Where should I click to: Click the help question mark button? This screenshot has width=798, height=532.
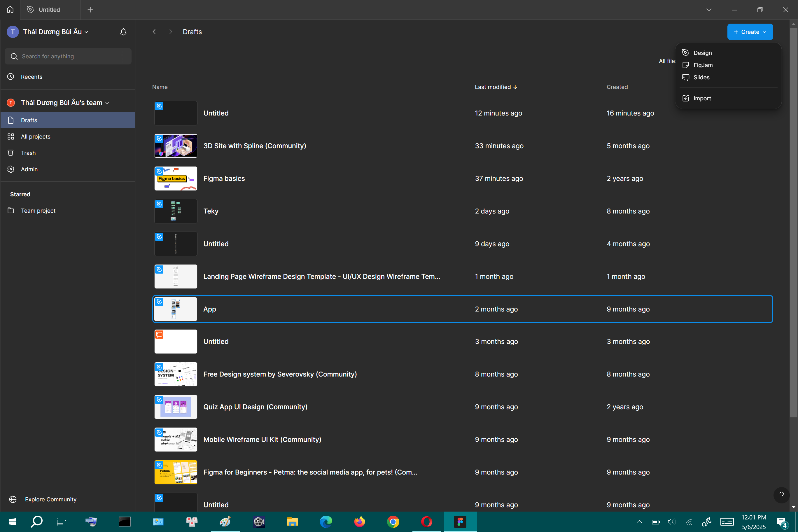[781, 495]
